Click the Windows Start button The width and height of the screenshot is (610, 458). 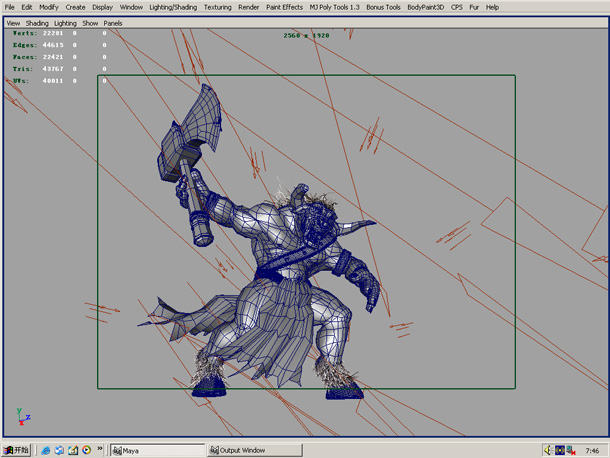click(x=16, y=450)
